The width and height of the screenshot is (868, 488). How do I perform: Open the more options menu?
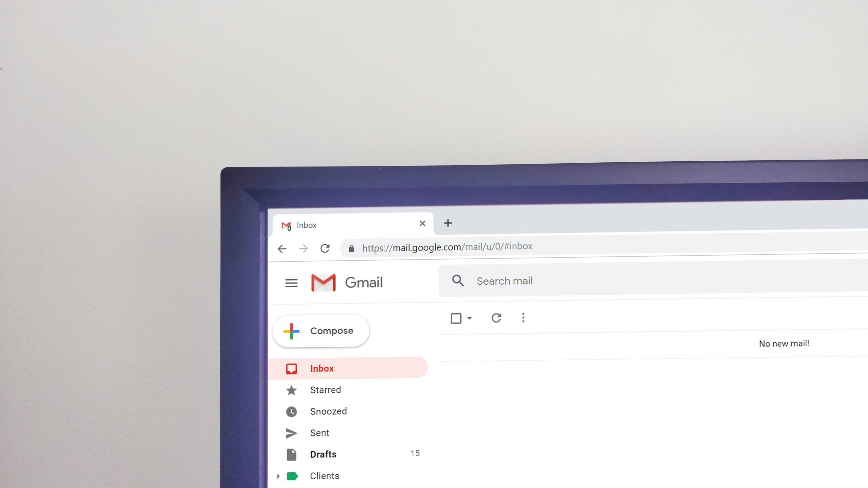(523, 318)
